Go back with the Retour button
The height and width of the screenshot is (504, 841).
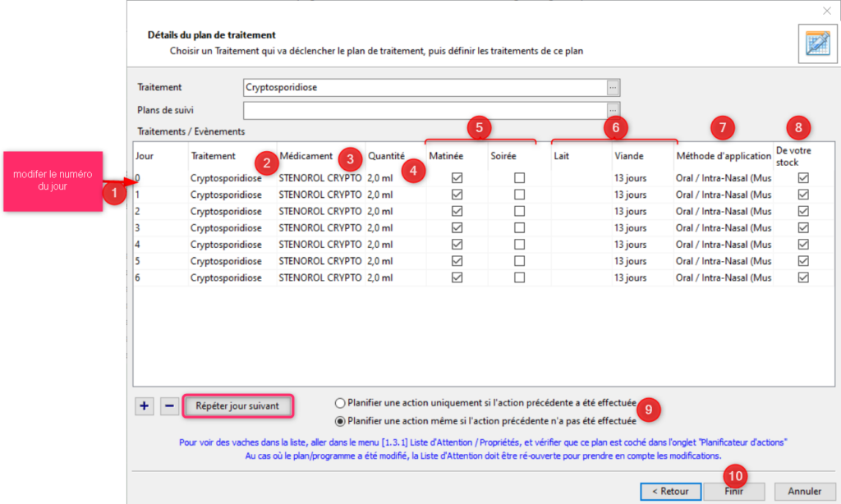click(x=669, y=491)
